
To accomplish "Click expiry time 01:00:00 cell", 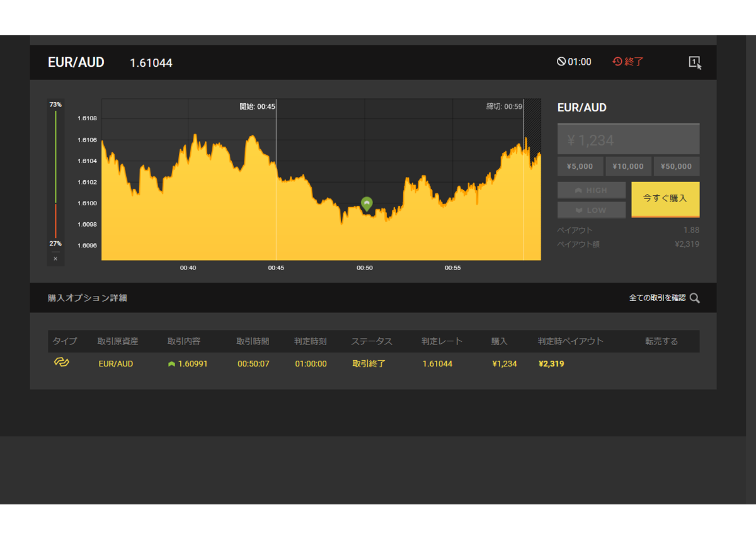I will (311, 364).
